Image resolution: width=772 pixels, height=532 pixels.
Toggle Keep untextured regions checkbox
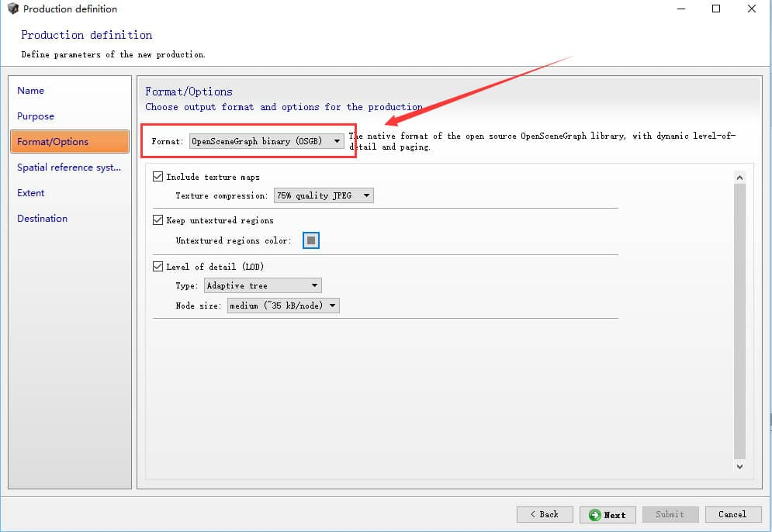coord(159,220)
